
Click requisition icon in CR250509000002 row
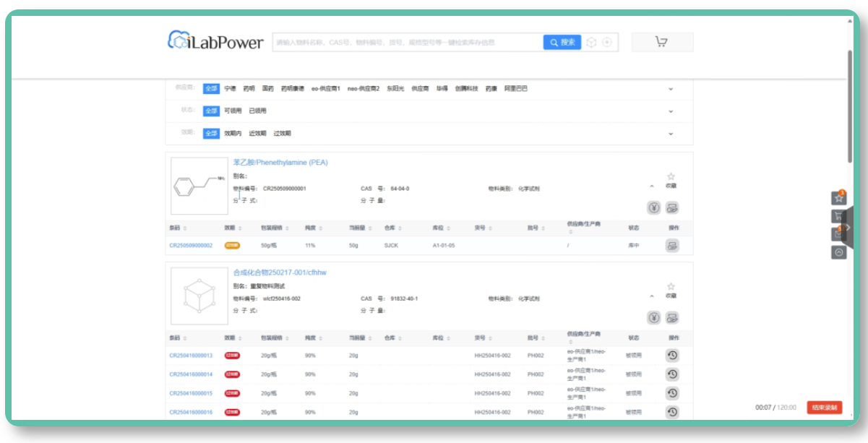[x=672, y=246]
